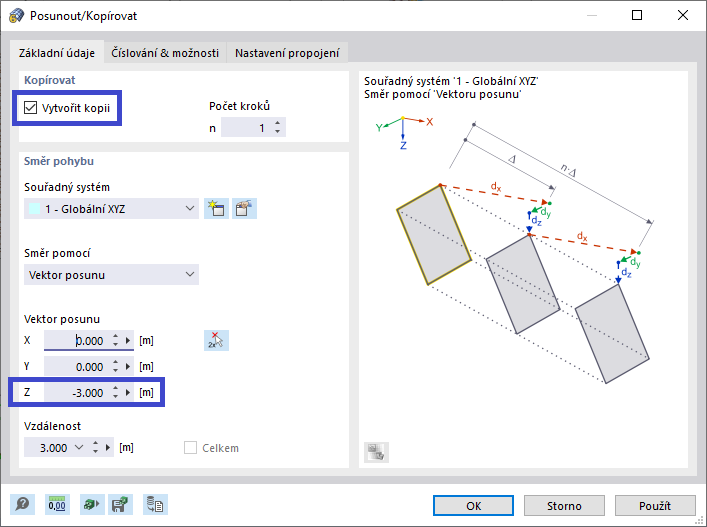The height and width of the screenshot is (527, 707).
Task: Expand Z value options arrow
Action: (x=128, y=393)
